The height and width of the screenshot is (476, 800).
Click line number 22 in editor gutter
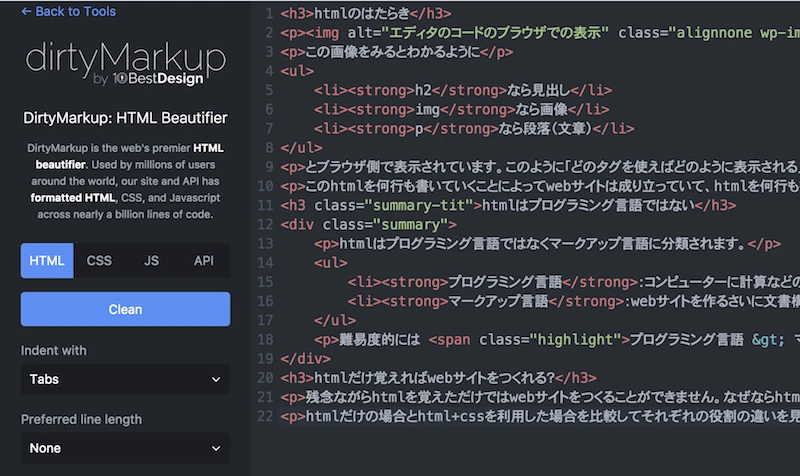[x=265, y=416]
